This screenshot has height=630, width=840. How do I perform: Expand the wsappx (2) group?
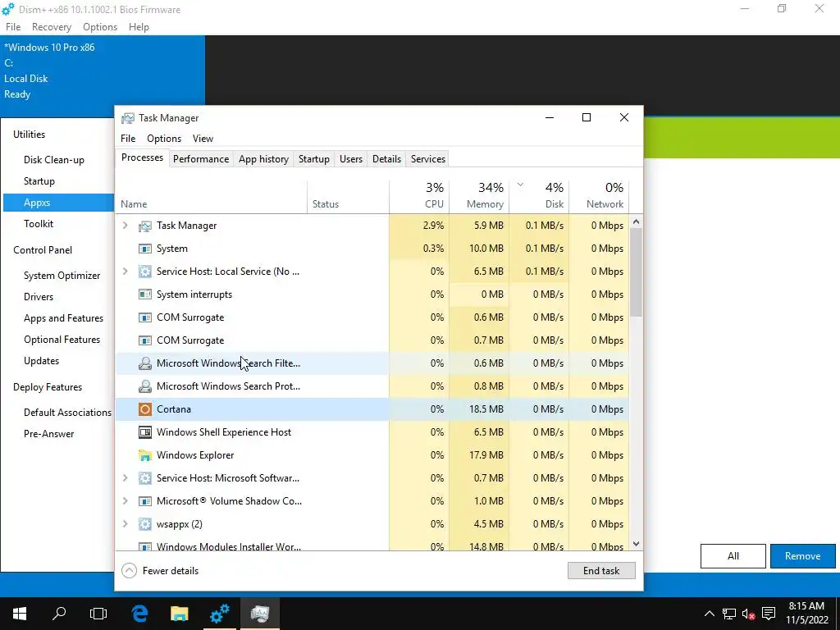pos(126,524)
